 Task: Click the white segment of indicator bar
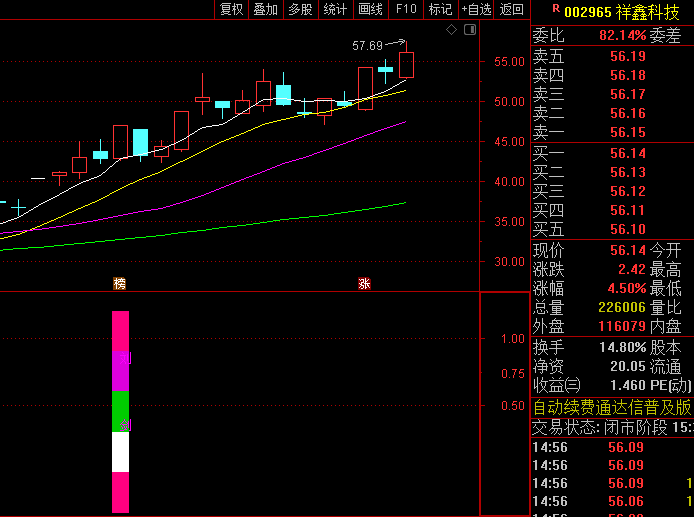click(120, 452)
